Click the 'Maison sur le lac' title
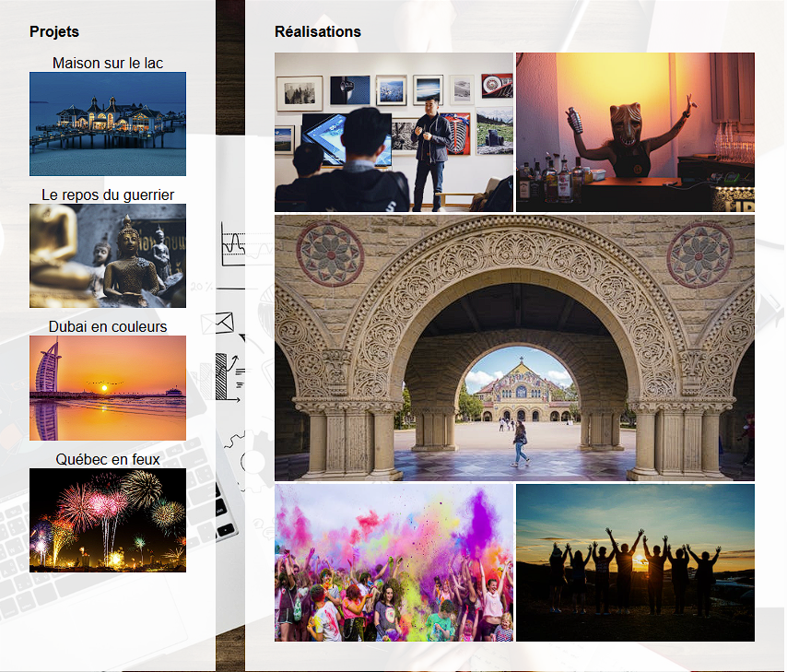Viewport: 787px width, 672px height. coord(108,63)
